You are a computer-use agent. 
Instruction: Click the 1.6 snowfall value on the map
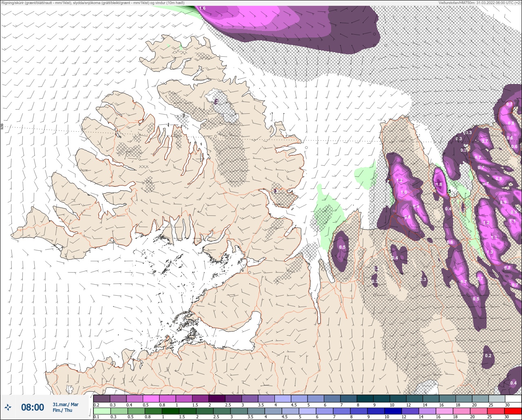(202, 8)
